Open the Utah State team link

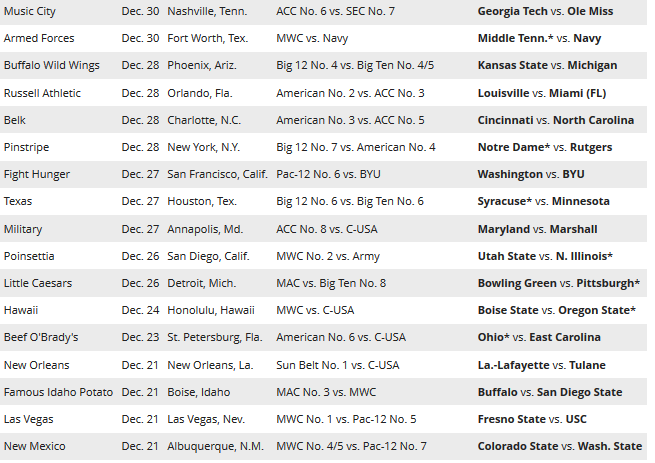pyautogui.click(x=507, y=256)
